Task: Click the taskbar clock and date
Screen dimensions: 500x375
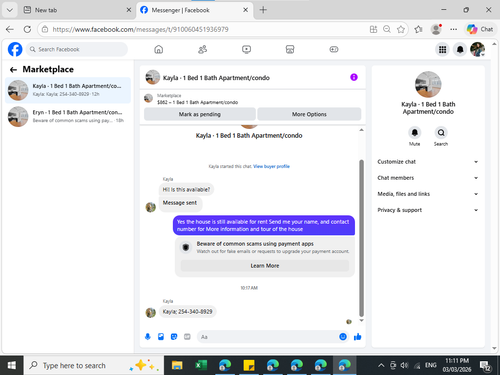Action: coord(457,365)
